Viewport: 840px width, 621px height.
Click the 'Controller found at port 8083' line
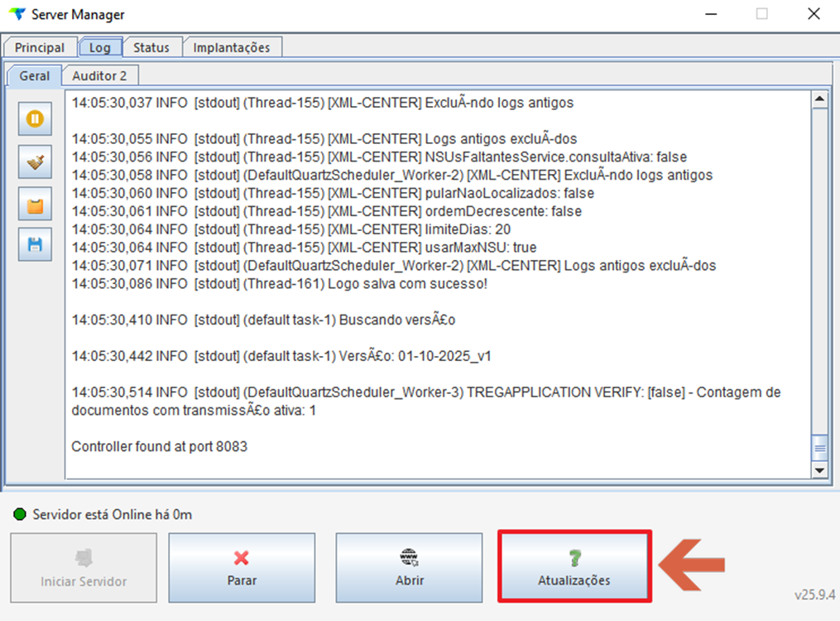pyautogui.click(x=160, y=446)
